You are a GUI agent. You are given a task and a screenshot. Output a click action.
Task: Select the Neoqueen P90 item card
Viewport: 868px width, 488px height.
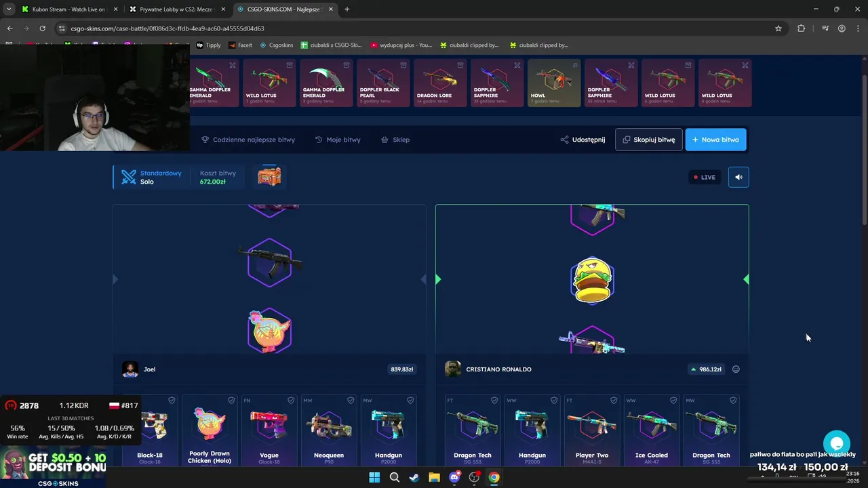[329, 430]
